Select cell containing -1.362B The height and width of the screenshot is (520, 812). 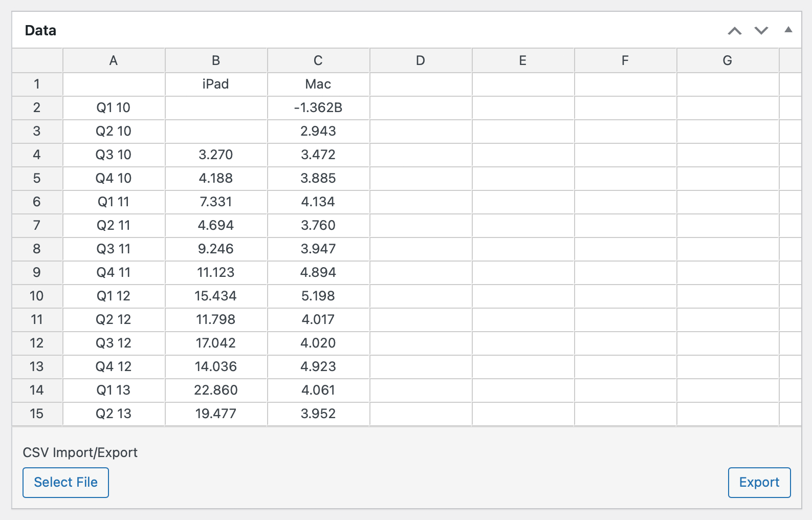(318, 107)
